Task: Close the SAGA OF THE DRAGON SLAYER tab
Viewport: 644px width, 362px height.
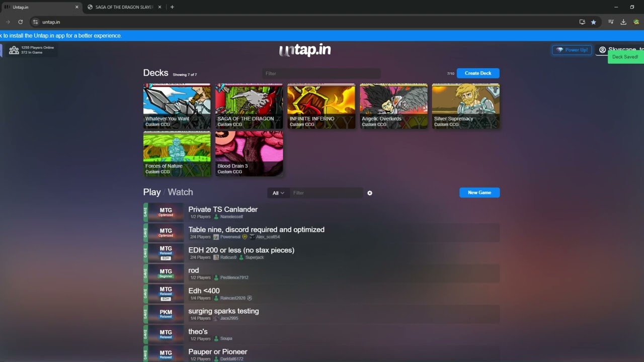Action: pyautogui.click(x=160, y=7)
